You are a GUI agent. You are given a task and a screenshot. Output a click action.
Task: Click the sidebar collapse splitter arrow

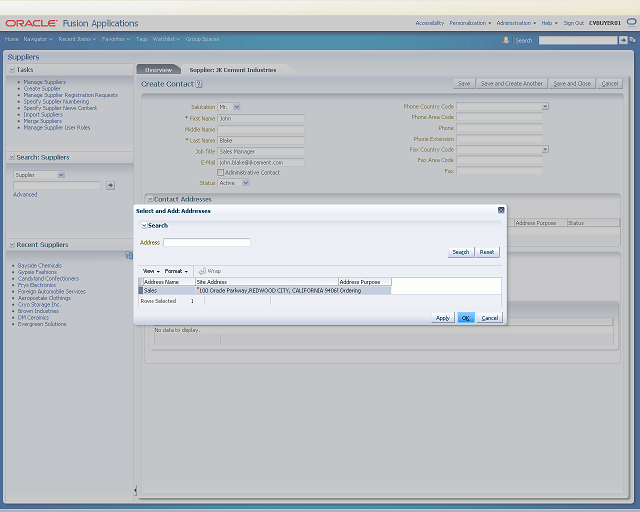pyautogui.click(x=135, y=490)
